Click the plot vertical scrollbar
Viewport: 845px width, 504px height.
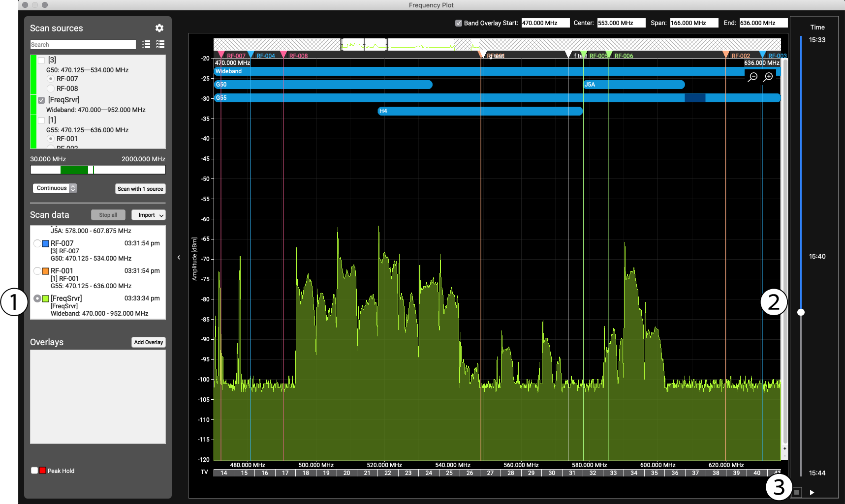coord(785,251)
